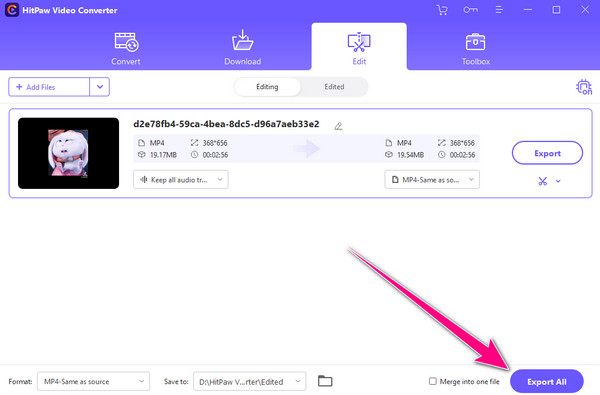This screenshot has width=600, height=395.
Task: Open the shopping cart icon
Action: [442, 10]
